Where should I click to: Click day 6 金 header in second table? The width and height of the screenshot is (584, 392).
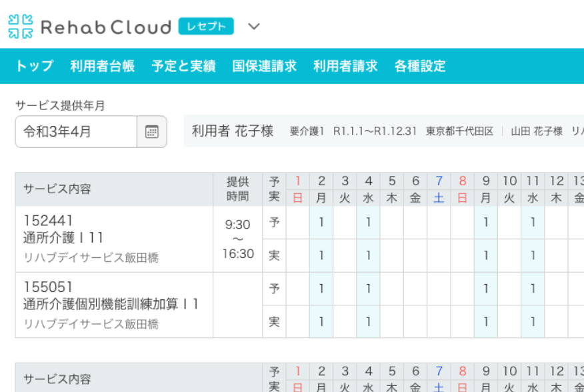[415, 378]
